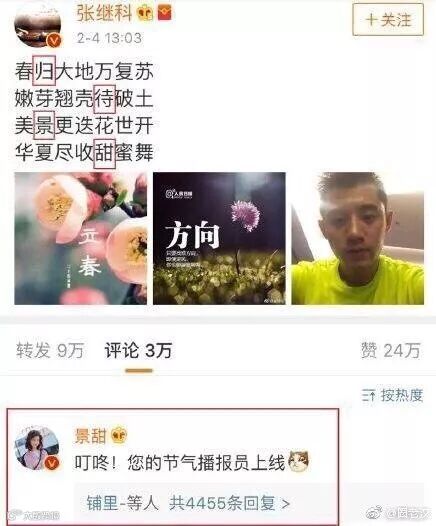Open the 张继科 username link
Viewport: 436px width, 526px height.
[x=104, y=13]
